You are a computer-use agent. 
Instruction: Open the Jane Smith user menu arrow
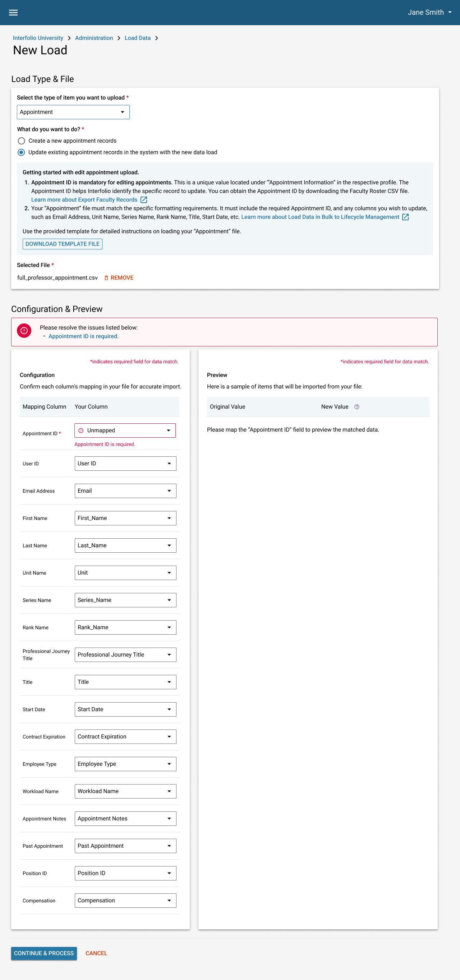[x=450, y=13]
